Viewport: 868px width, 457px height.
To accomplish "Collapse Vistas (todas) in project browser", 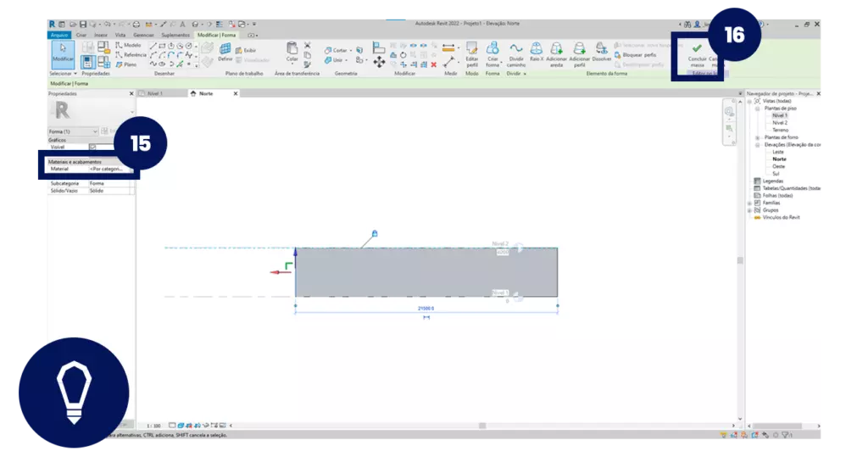I will tap(750, 102).
